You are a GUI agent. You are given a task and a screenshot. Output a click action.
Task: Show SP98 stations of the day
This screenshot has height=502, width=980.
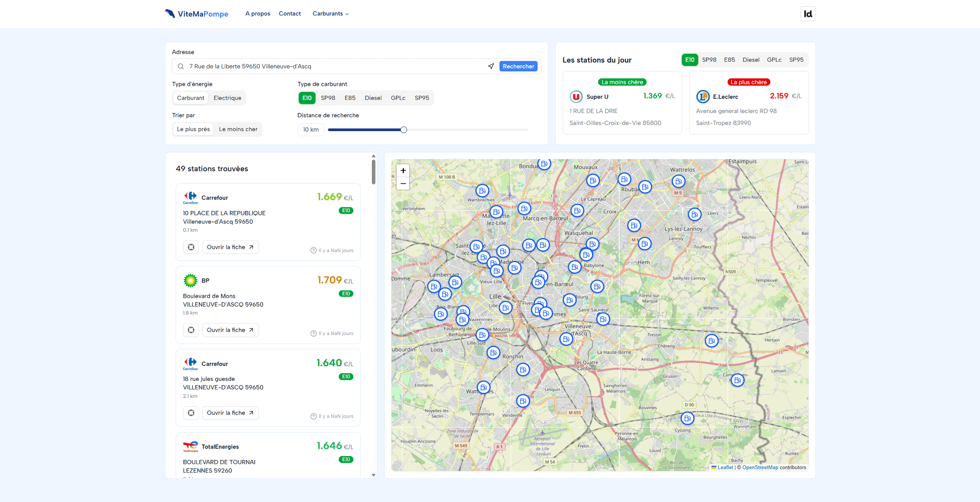pos(709,60)
